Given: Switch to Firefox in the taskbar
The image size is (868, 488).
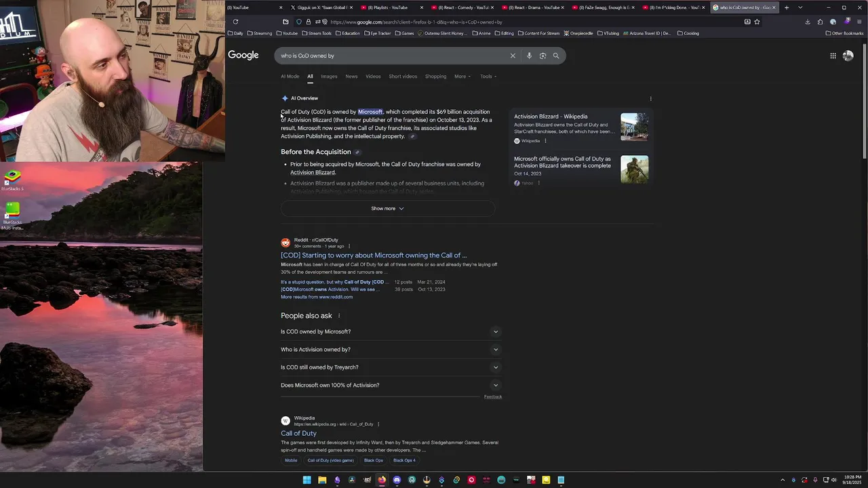Looking at the screenshot, I should [x=382, y=480].
